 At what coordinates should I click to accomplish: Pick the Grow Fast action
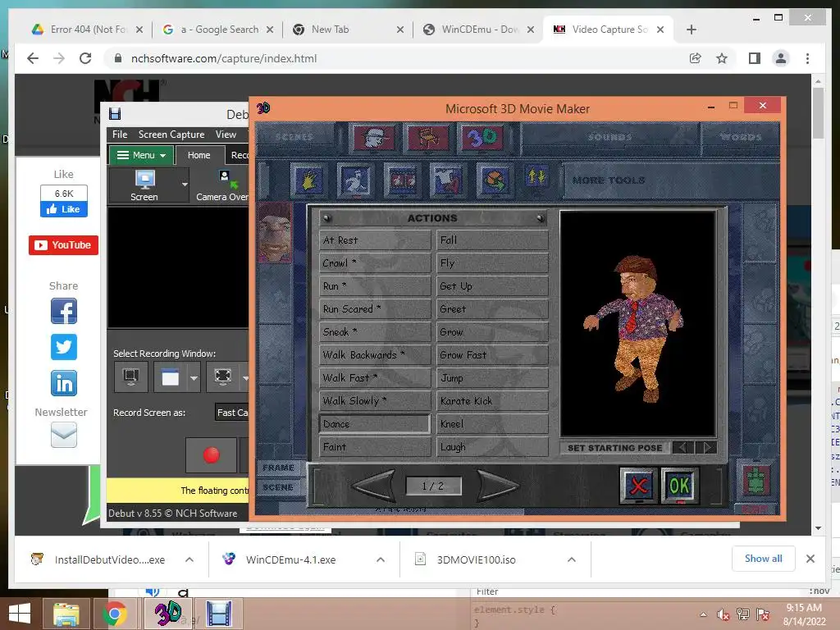tap(492, 354)
